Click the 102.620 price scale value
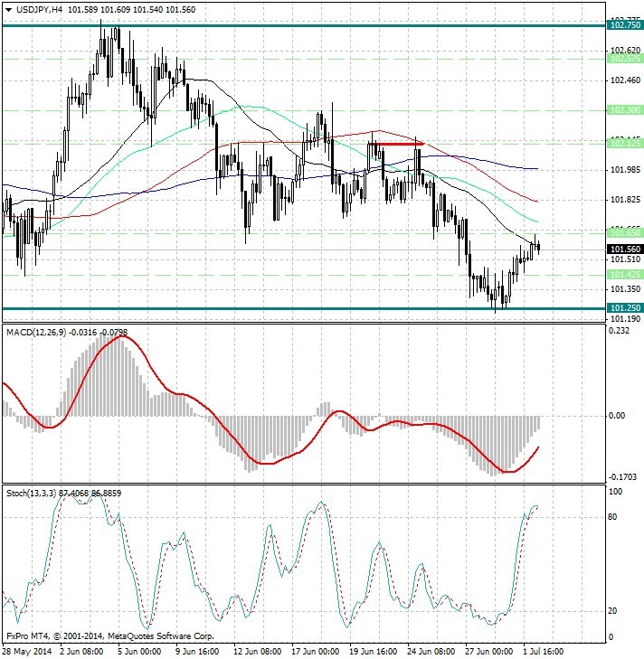The width and height of the screenshot is (644, 659). coord(625,51)
